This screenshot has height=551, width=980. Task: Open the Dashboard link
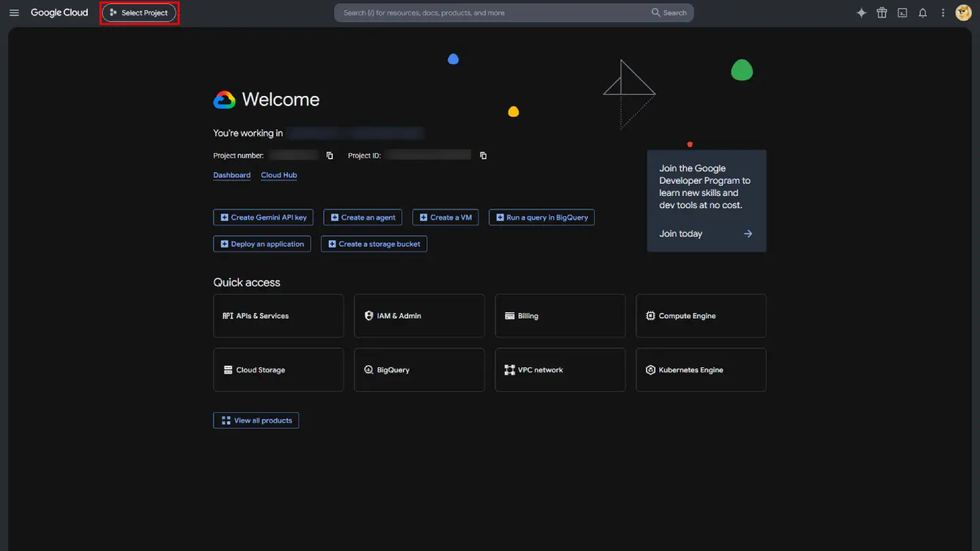[232, 176]
